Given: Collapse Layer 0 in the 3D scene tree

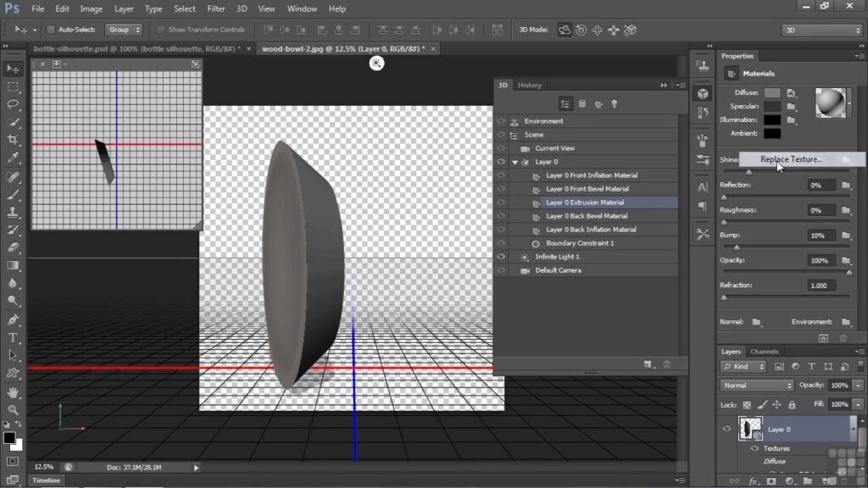Looking at the screenshot, I should [x=515, y=162].
